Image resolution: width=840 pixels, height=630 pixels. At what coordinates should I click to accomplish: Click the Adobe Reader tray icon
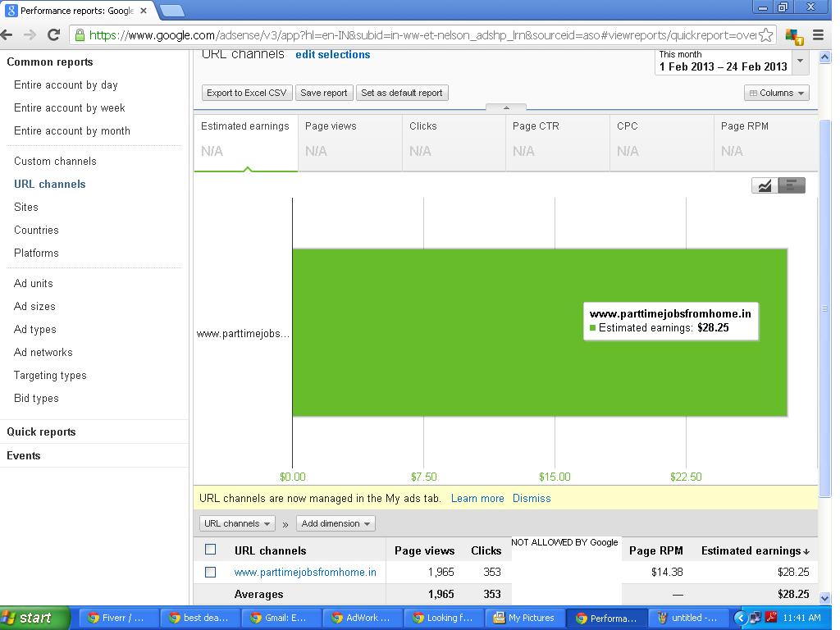pyautogui.click(x=771, y=617)
